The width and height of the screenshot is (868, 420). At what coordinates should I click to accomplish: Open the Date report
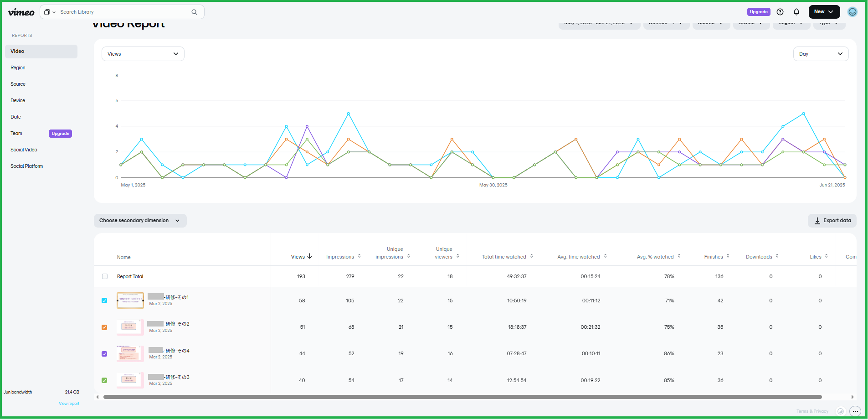15,117
